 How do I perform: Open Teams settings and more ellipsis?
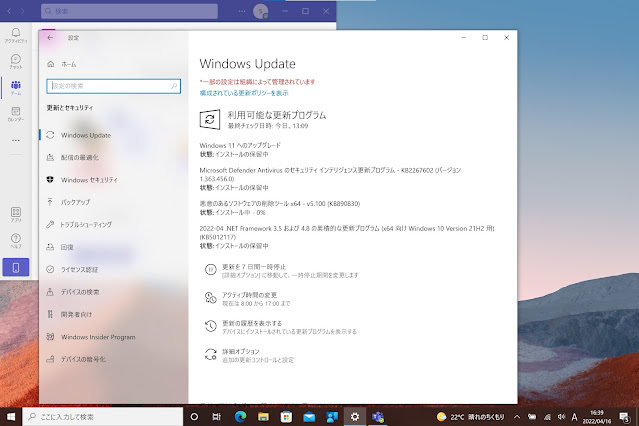pos(242,11)
